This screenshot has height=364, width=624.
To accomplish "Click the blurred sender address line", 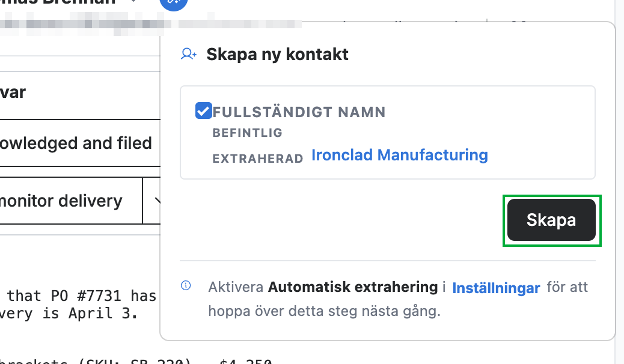I will point(150,23).
